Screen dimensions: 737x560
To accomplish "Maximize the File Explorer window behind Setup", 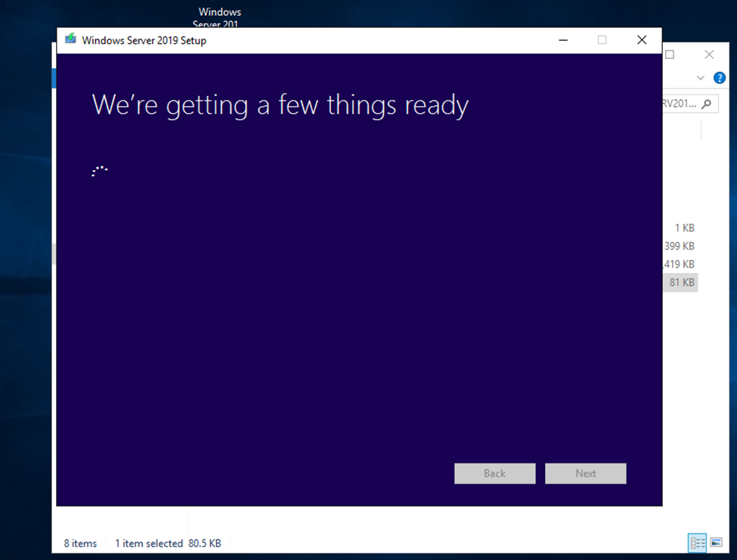I will click(670, 54).
